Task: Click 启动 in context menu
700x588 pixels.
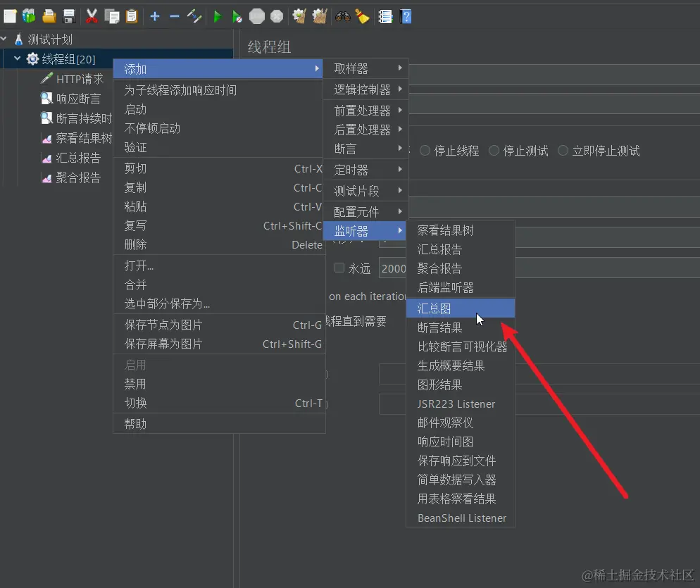Action: 218,109
